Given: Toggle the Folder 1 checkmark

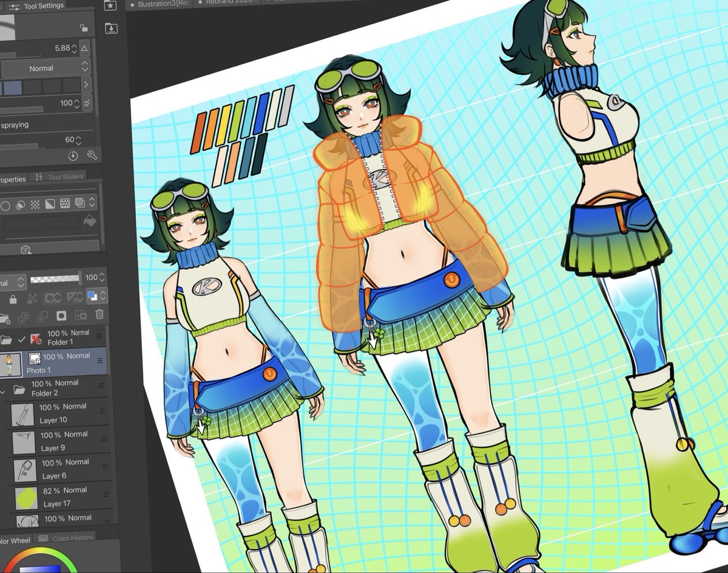Looking at the screenshot, I should 22,339.
